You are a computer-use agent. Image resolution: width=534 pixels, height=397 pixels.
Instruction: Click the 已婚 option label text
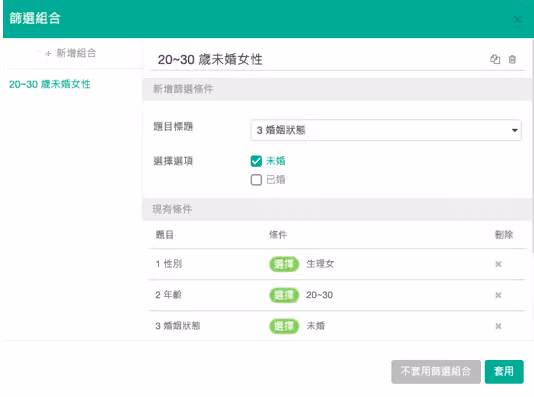tap(276, 180)
